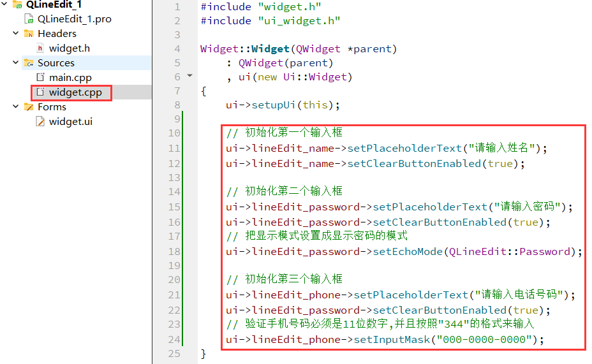Collapse the Forms folder arrow
592x364 pixels.
(x=15, y=106)
